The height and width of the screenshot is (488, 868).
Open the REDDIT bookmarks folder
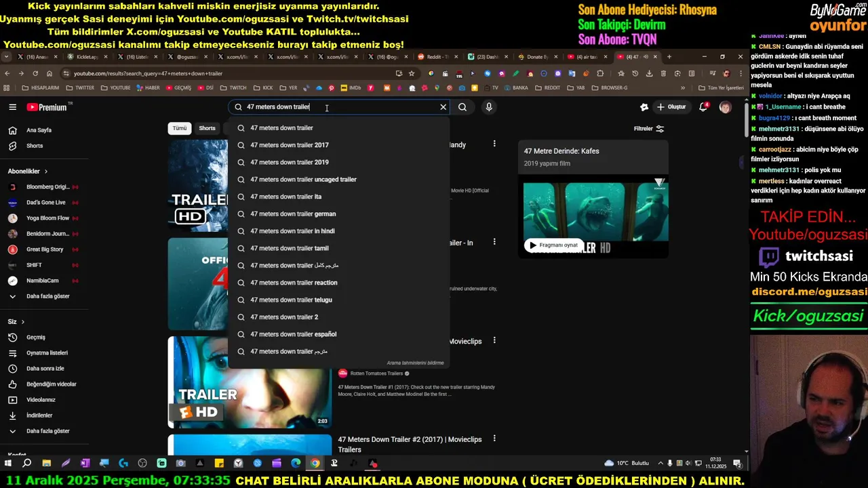[548, 87]
